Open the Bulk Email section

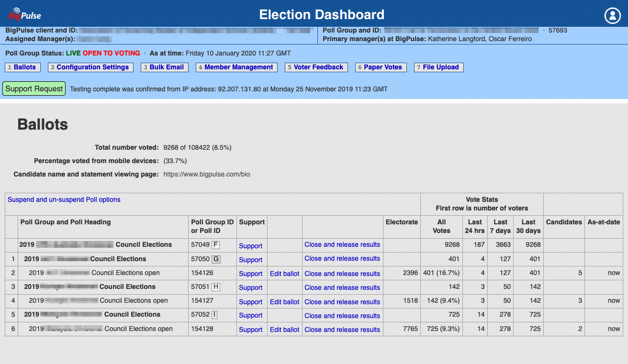[164, 67]
